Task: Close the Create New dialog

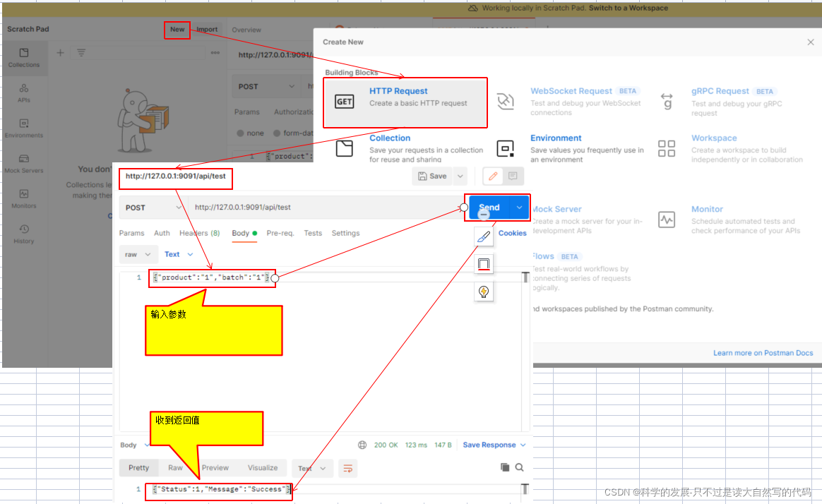Action: (811, 42)
